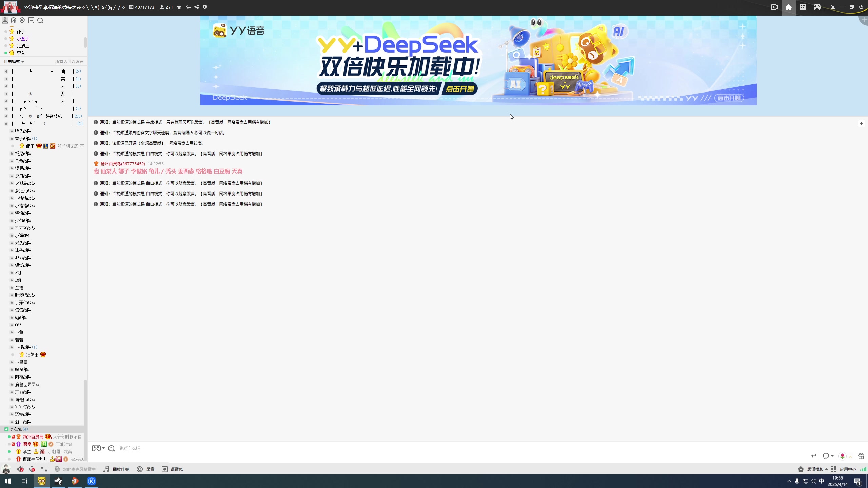Click the mini-mode arrow icon in title bar
The height and width of the screenshot is (488, 868).
pos(832,7)
